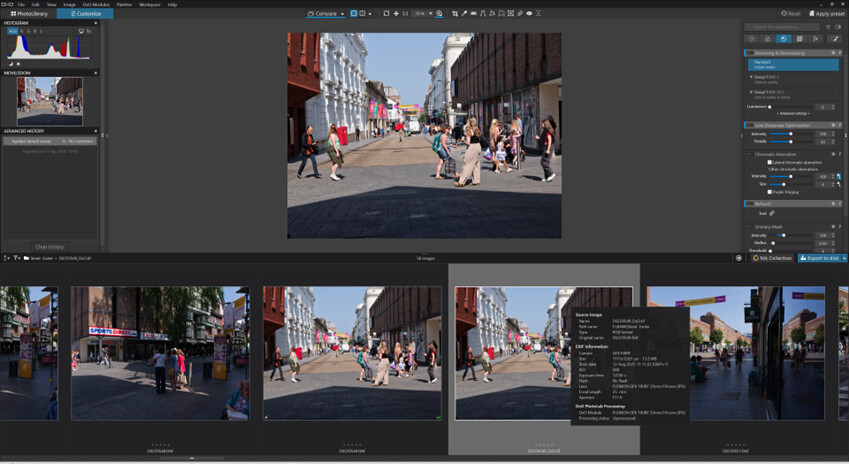The height and width of the screenshot is (464, 849).
Task: Enable Lateral chromatic aberration checkbox
Action: 769,162
